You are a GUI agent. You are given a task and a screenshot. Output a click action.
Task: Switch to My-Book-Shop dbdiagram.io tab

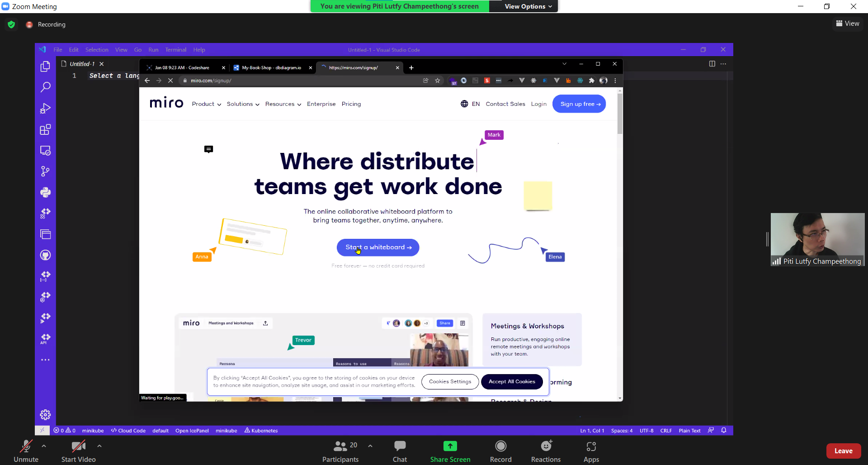(271, 68)
